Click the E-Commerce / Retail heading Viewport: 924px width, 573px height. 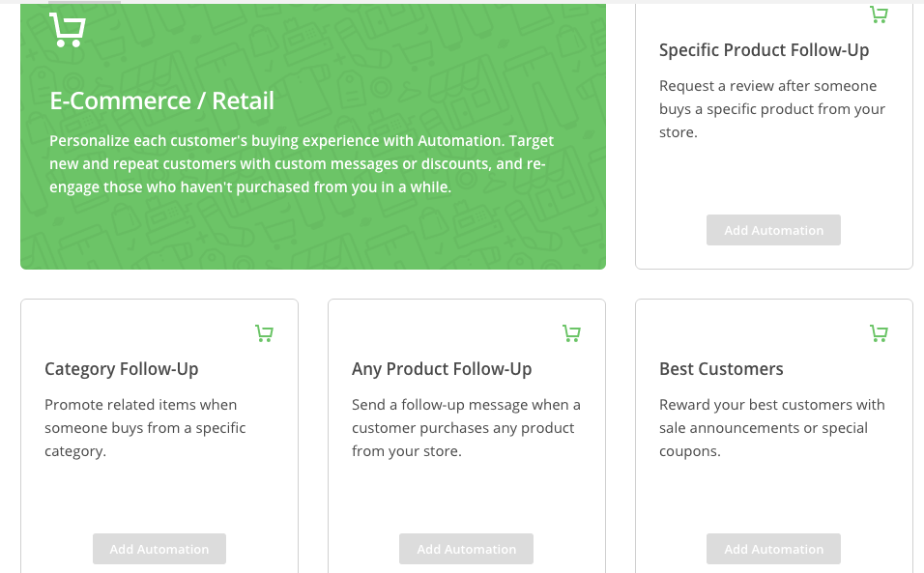pyautogui.click(x=161, y=100)
